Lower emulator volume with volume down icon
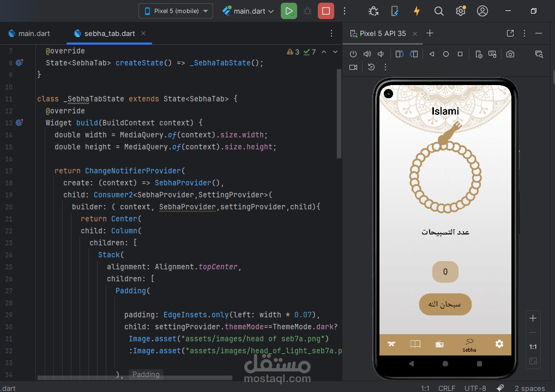 coord(381,54)
